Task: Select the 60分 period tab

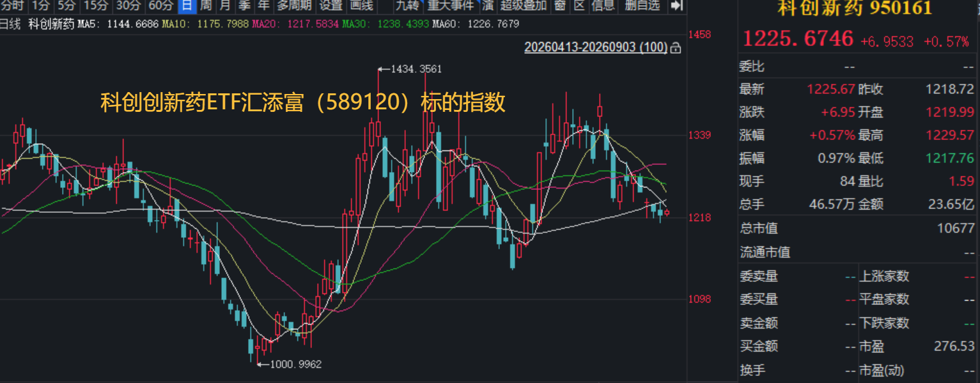Action: click(x=161, y=6)
